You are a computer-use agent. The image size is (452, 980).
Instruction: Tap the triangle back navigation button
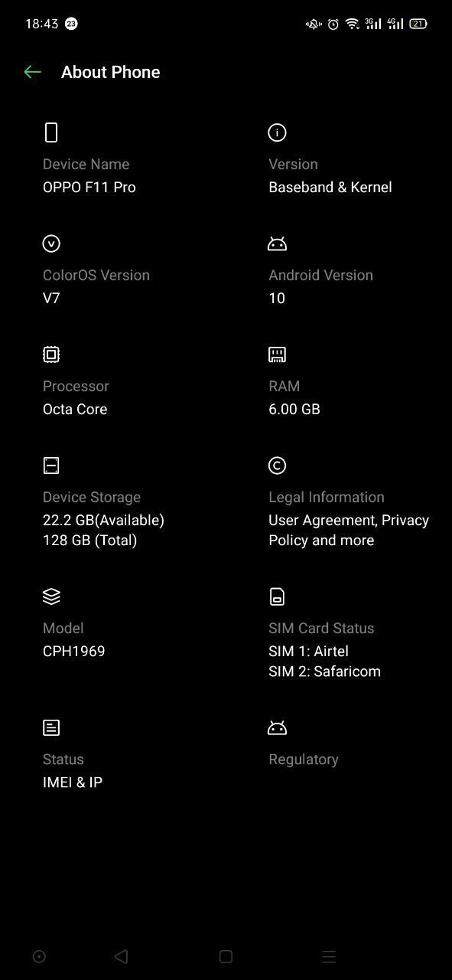tap(120, 956)
